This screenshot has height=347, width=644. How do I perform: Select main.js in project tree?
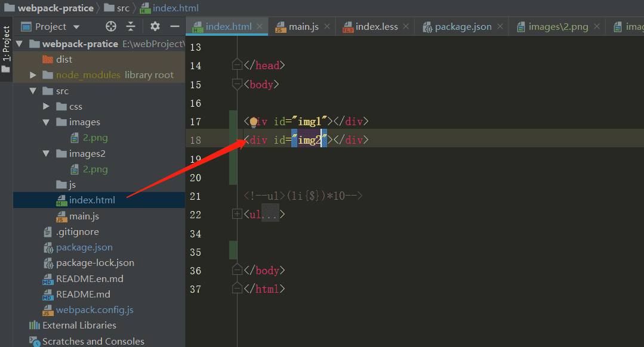click(78, 216)
